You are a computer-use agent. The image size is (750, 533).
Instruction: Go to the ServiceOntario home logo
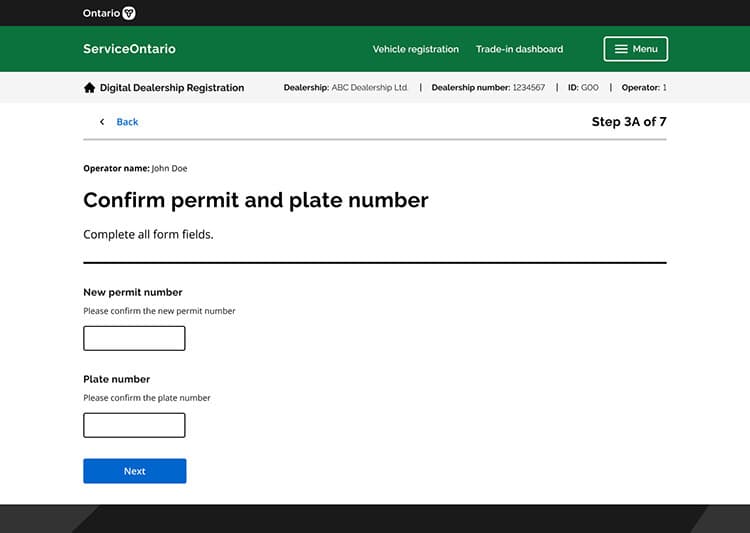129,49
